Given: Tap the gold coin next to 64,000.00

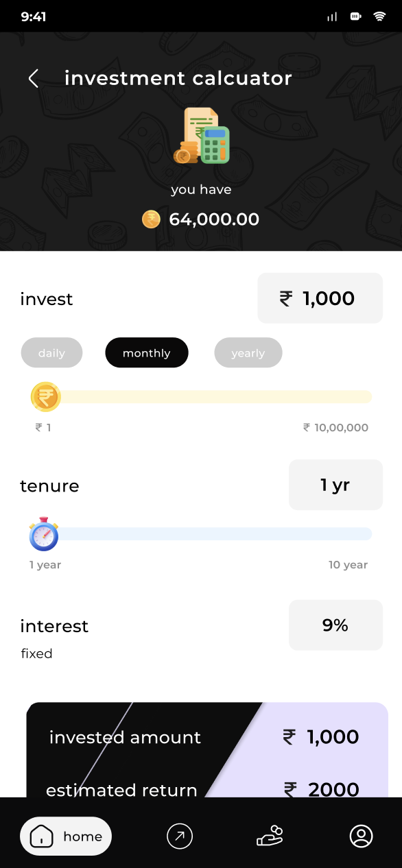Looking at the screenshot, I should [x=151, y=219].
